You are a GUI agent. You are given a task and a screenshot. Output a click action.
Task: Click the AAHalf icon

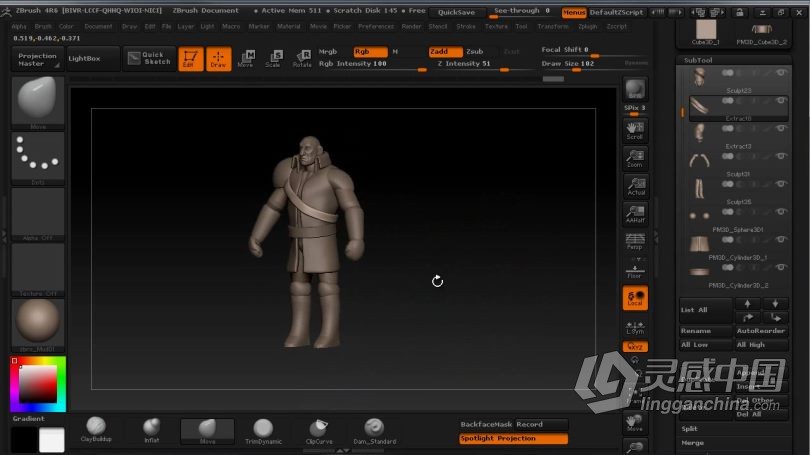pos(635,214)
